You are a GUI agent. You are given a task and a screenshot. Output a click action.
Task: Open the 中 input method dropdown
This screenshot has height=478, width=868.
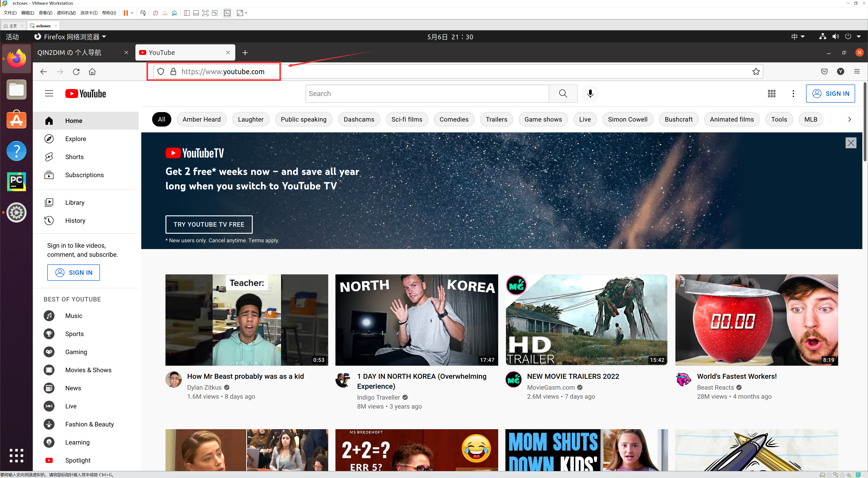point(798,37)
